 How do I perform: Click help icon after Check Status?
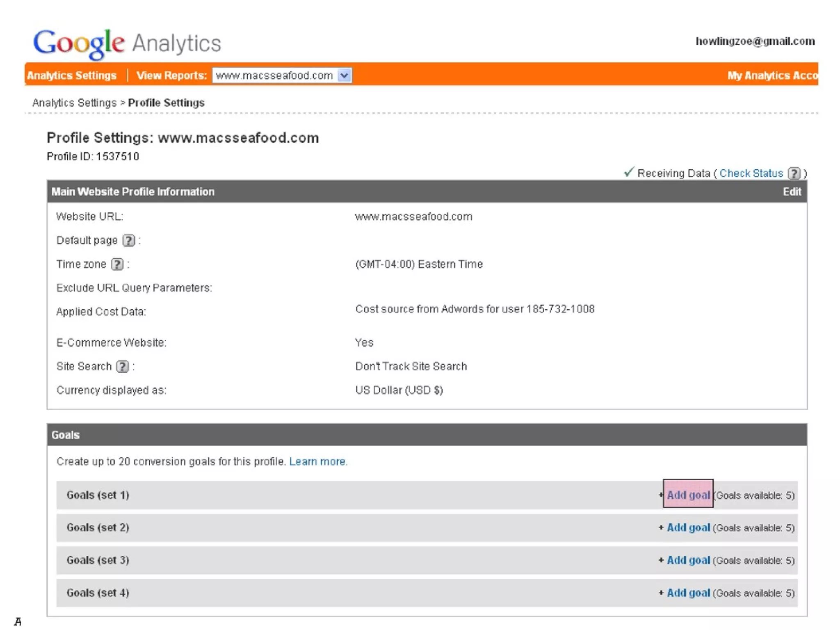(794, 173)
